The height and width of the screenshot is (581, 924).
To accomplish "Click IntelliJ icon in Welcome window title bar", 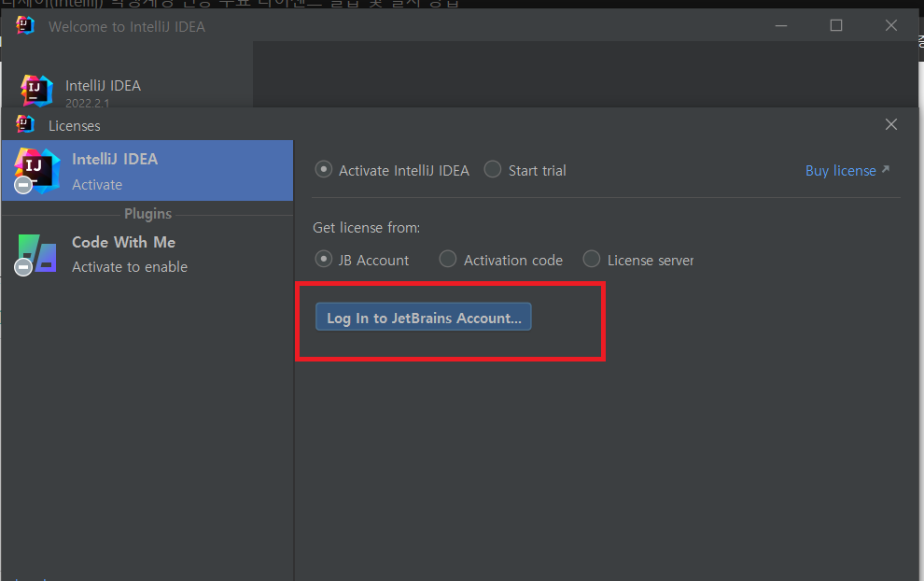I will [25, 26].
